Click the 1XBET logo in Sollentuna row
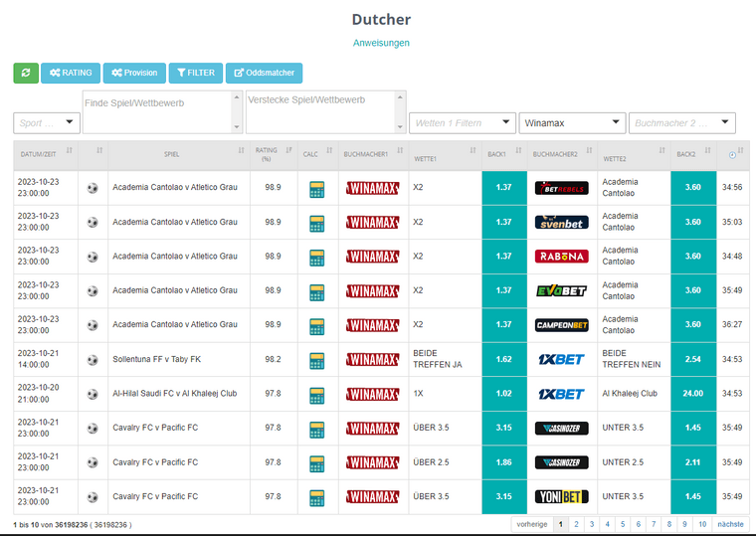This screenshot has width=756, height=536. (x=561, y=359)
